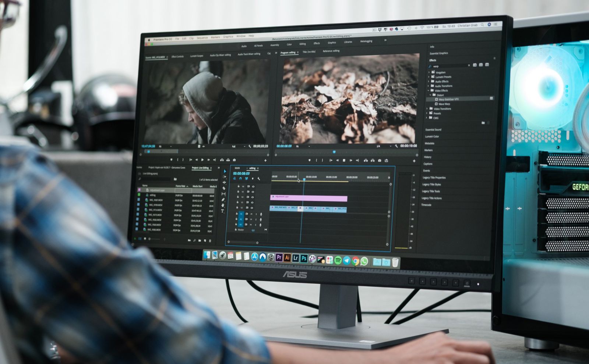Select the Pen tool in the toolbar
Image resolution: width=589 pixels, height=364 pixels.
[223, 200]
